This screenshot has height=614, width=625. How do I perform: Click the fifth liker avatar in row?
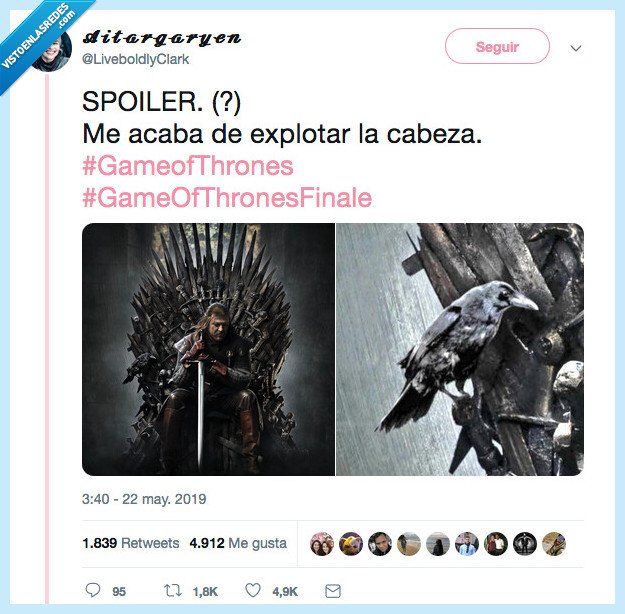438,544
